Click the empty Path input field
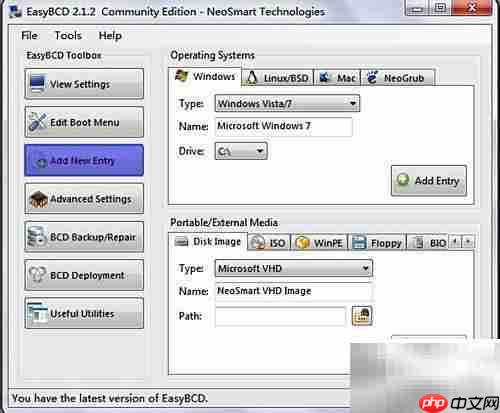This screenshot has width=500, height=413. [x=280, y=316]
